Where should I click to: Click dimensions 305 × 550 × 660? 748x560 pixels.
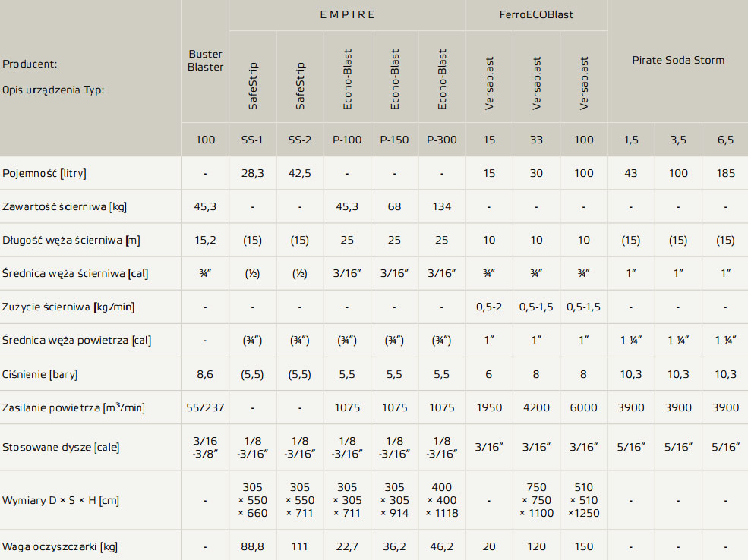coord(252,500)
